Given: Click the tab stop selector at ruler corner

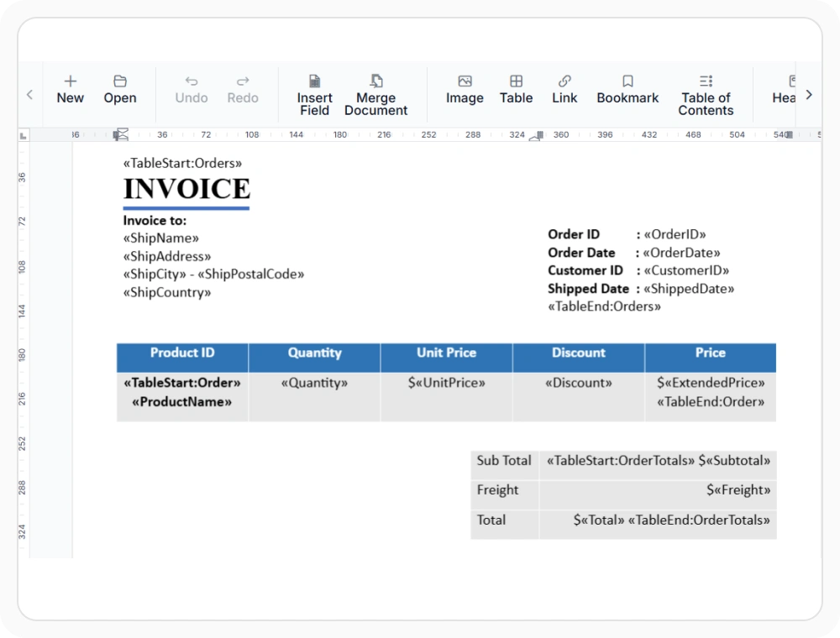Looking at the screenshot, I should [23, 136].
